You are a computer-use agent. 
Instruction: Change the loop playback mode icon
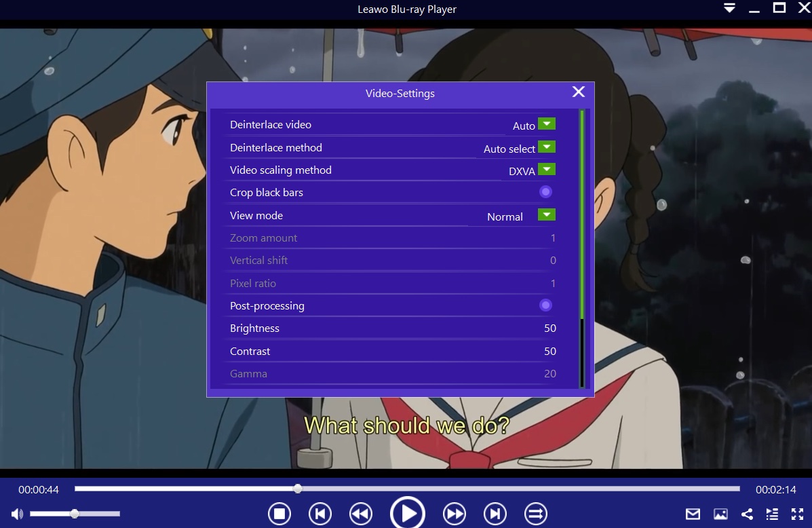pos(536,514)
